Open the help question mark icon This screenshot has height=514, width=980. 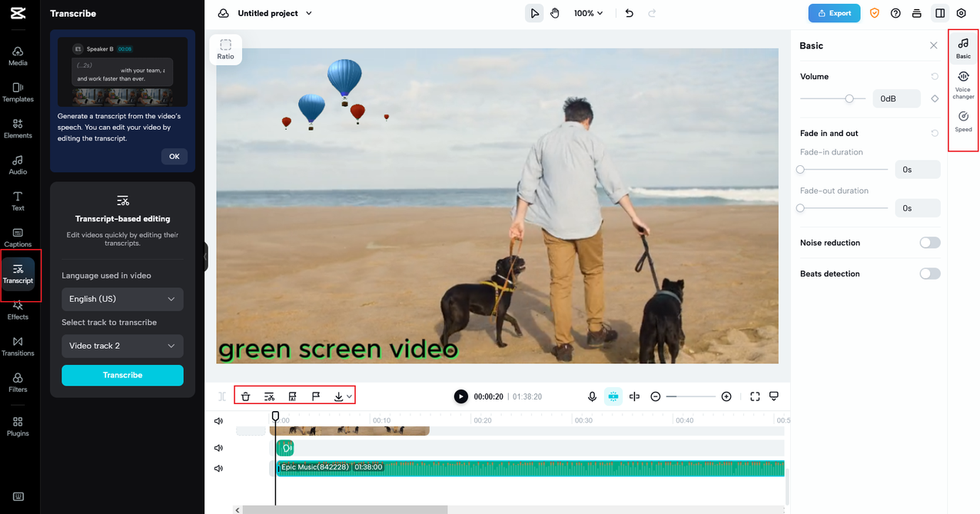click(895, 13)
